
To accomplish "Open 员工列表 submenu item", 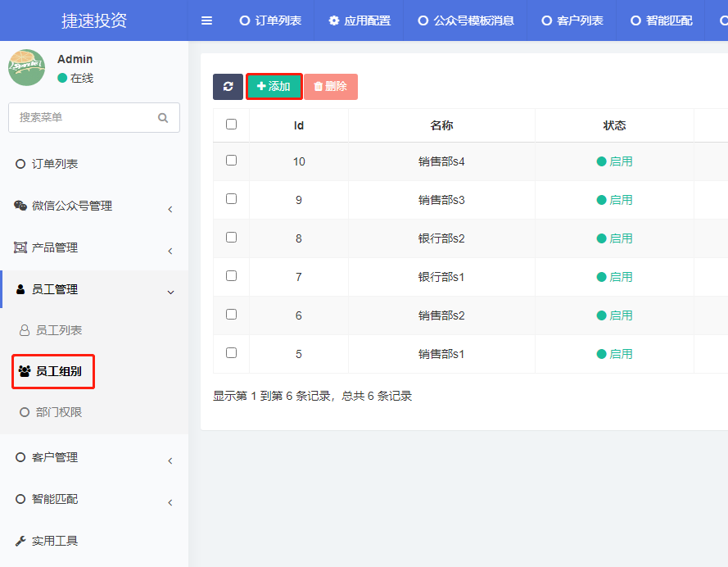I will (x=59, y=330).
